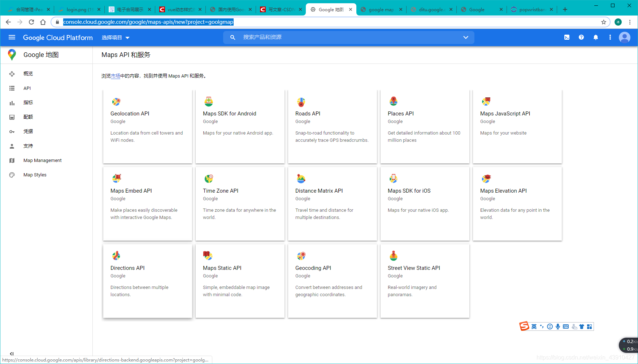Open the Maps SDK for iOS title
The width and height of the screenshot is (638, 364).
(x=409, y=191)
